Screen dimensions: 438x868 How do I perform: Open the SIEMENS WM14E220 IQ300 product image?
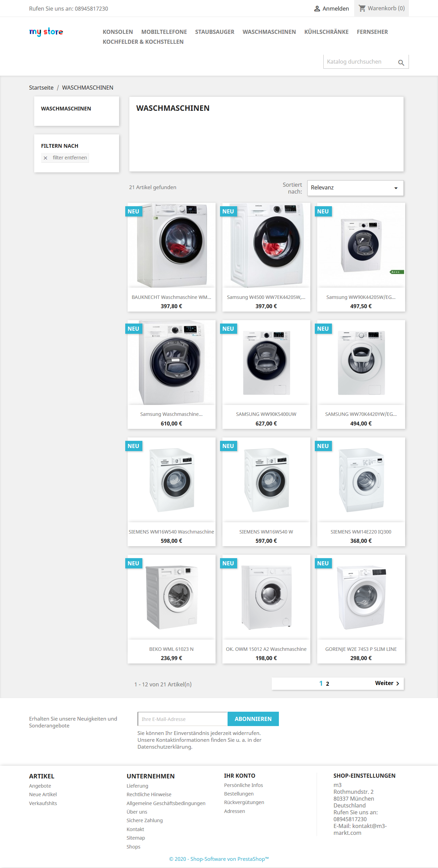pyautogui.click(x=361, y=480)
